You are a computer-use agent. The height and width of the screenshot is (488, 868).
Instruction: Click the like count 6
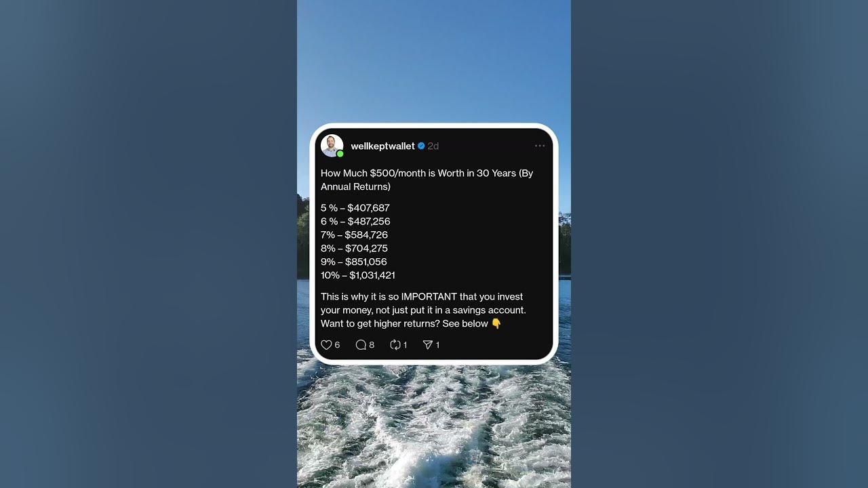[337, 345]
